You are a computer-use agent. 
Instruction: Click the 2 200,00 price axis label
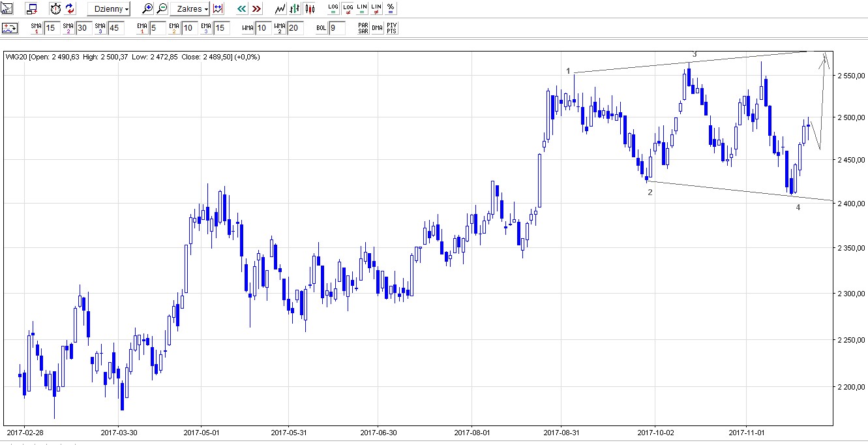(850, 388)
